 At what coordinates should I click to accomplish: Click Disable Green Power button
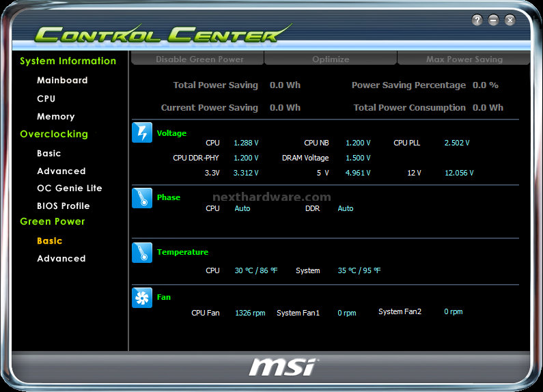[x=198, y=59]
